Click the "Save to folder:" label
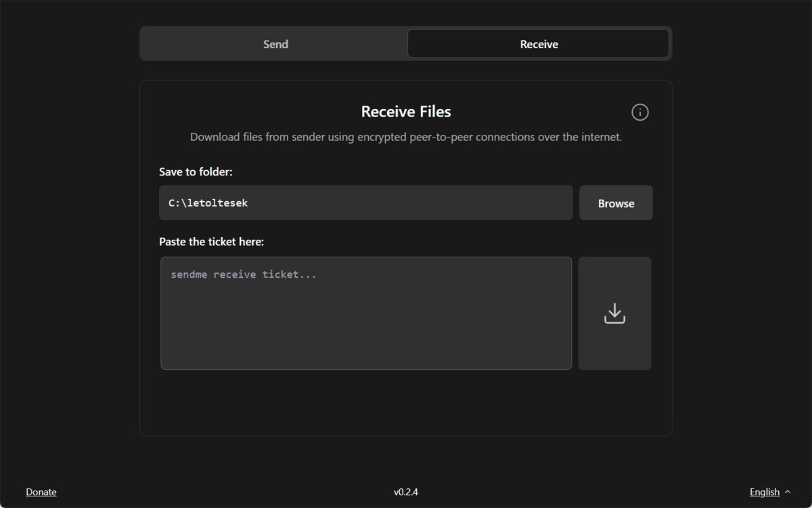 (x=196, y=172)
